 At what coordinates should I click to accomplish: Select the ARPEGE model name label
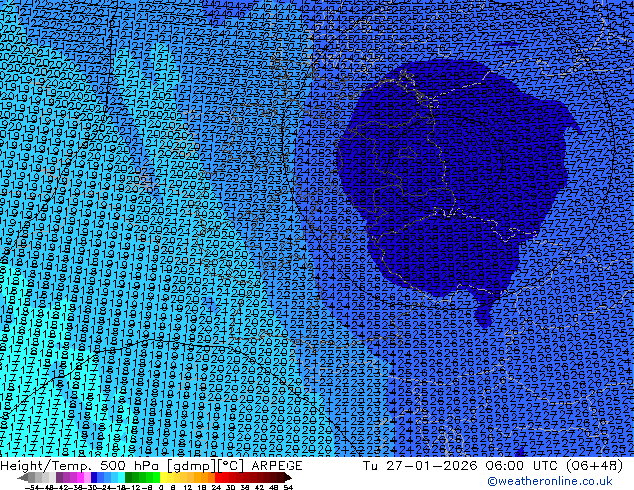pyautogui.click(x=277, y=466)
